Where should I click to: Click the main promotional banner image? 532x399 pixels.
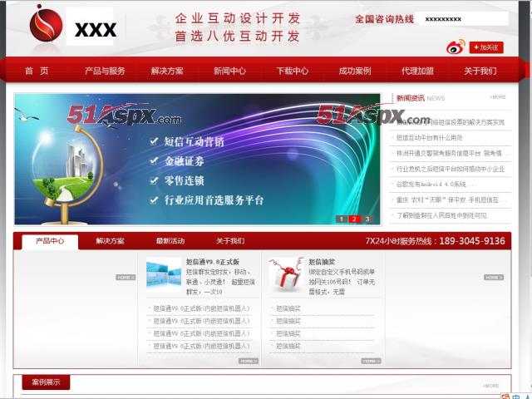(198, 159)
